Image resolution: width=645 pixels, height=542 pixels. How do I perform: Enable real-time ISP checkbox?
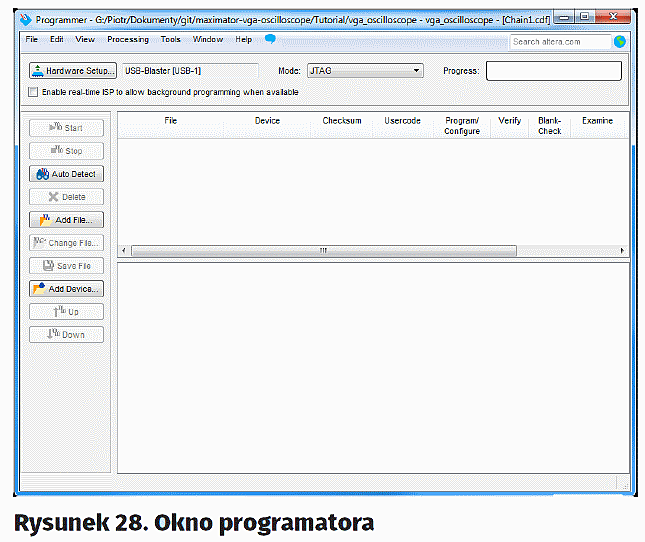pos(34,92)
